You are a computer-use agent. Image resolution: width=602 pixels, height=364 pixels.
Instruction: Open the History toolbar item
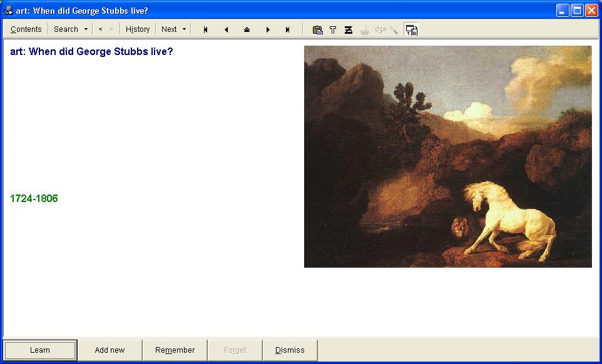pyautogui.click(x=138, y=29)
